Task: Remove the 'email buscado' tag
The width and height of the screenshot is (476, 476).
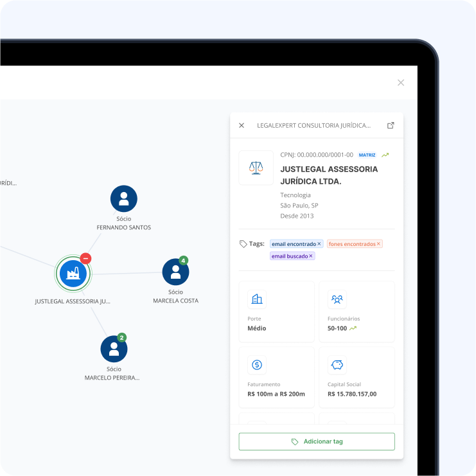Action: click(311, 256)
